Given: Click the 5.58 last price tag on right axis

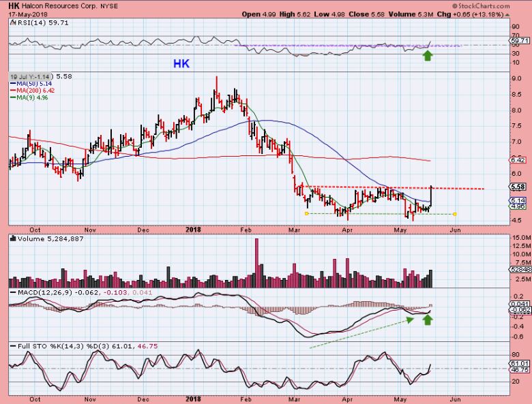Looking at the screenshot, I should pyautogui.click(x=518, y=187).
